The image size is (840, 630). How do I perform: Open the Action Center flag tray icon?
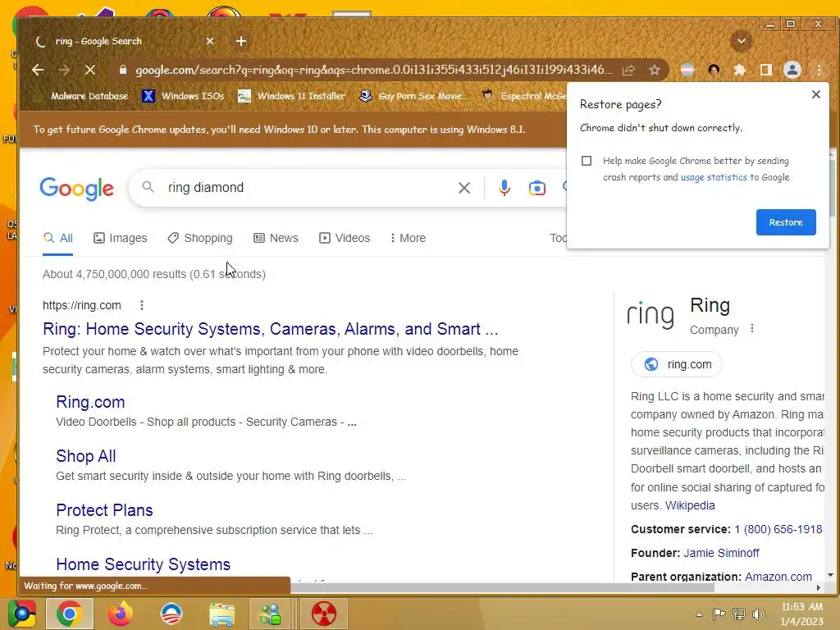[719, 614]
